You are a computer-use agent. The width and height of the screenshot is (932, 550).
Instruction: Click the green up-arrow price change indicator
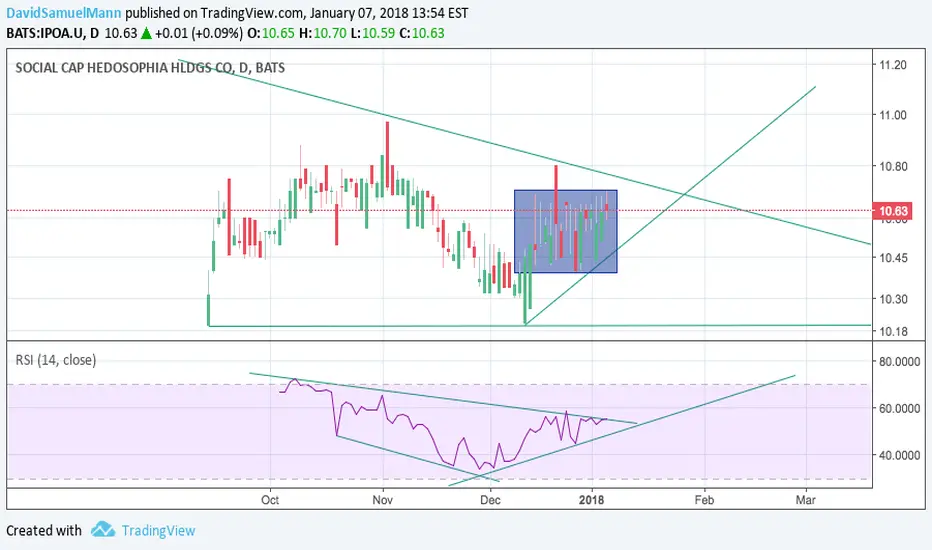tap(146, 33)
